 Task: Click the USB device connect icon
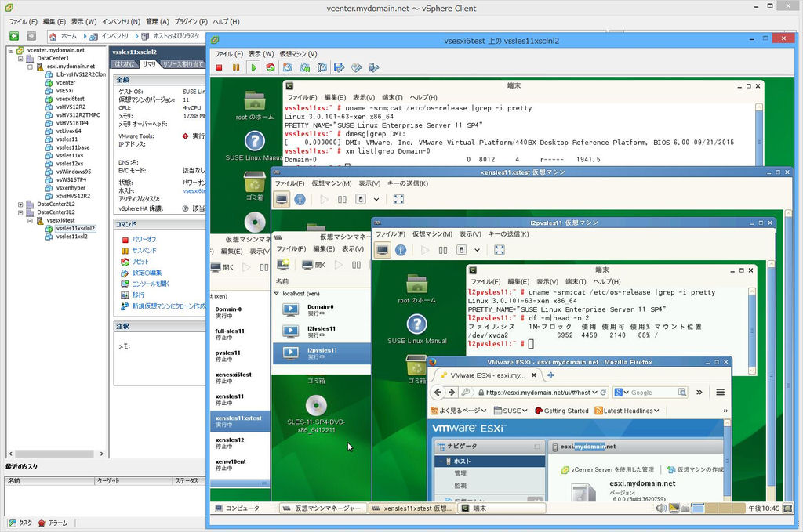pyautogui.click(x=374, y=67)
